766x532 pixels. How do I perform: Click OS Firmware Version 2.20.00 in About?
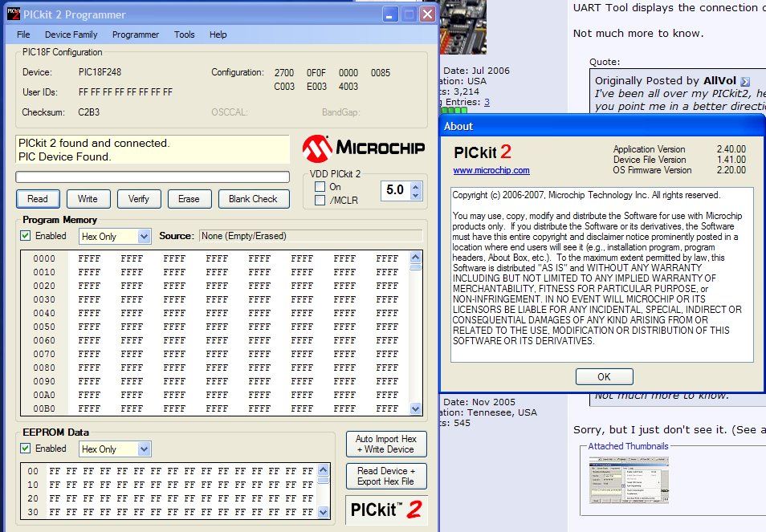pos(731,170)
